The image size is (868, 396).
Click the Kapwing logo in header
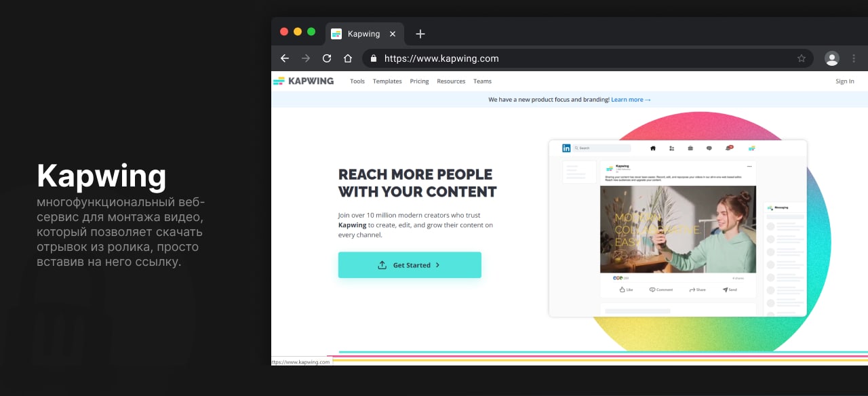tap(303, 81)
